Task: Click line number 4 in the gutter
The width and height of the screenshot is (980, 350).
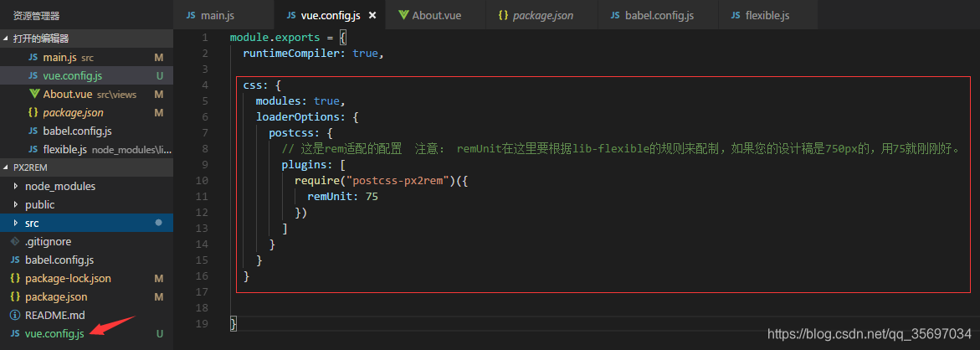Action: [206, 85]
